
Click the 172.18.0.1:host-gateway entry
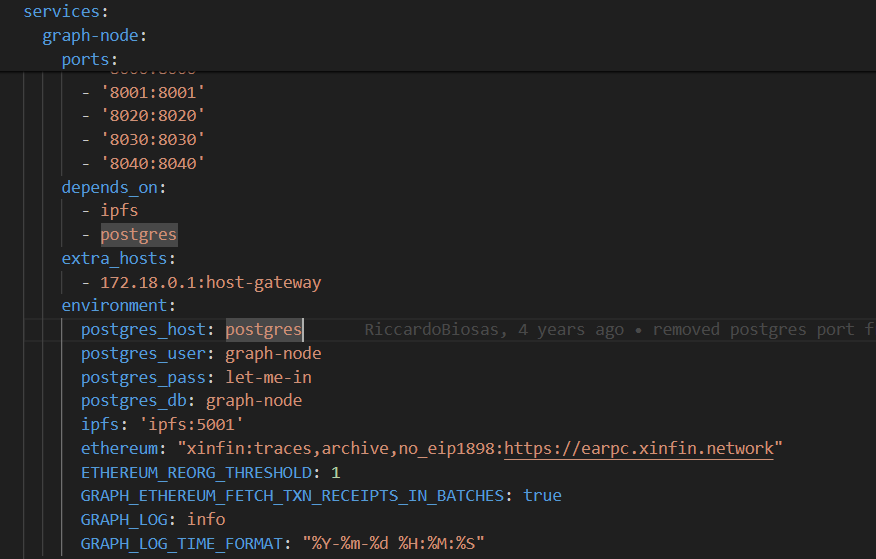click(x=210, y=282)
